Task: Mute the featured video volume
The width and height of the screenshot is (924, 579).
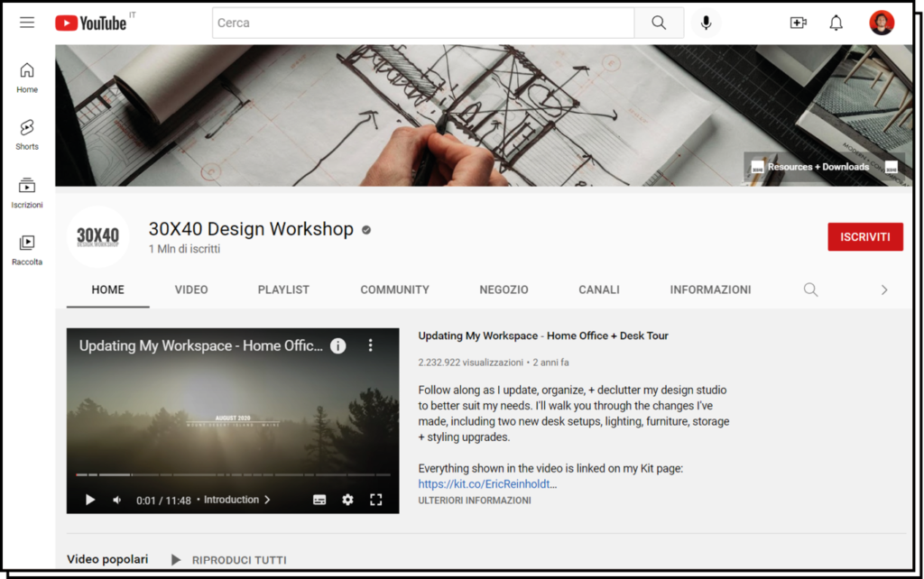Action: coord(117,500)
